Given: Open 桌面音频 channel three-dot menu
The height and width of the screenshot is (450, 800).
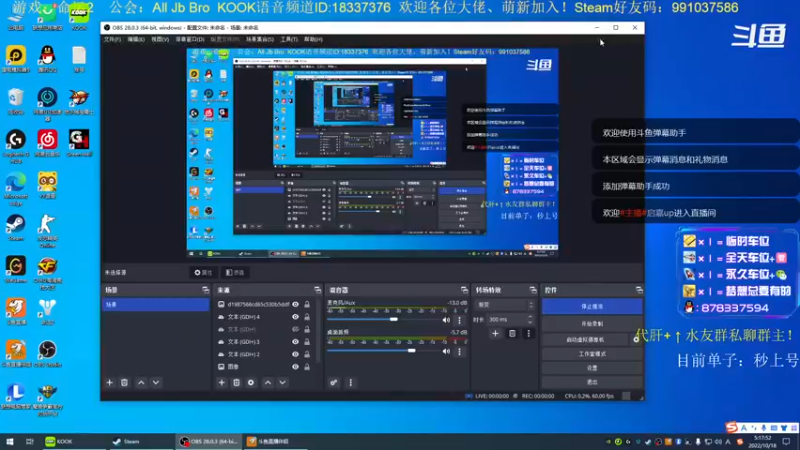Looking at the screenshot, I should 459,351.
